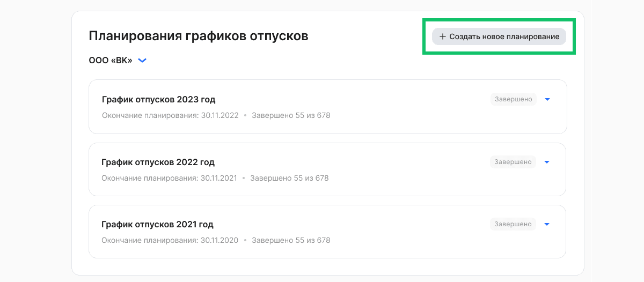The width and height of the screenshot is (644, 282).
Task: Expand the blue arrow for 2023 schedule
Action: (547, 99)
